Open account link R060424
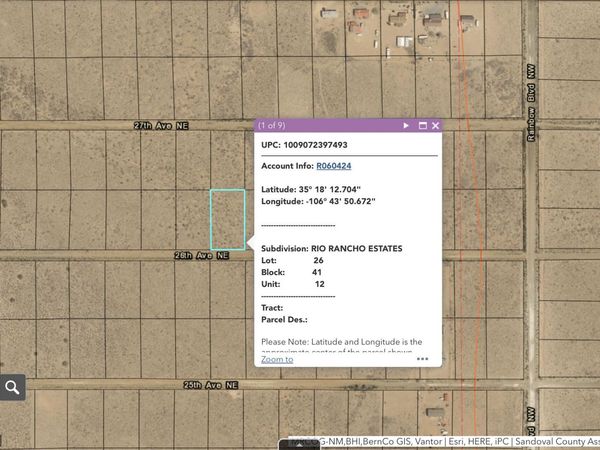The height and width of the screenshot is (450, 600). (x=334, y=166)
